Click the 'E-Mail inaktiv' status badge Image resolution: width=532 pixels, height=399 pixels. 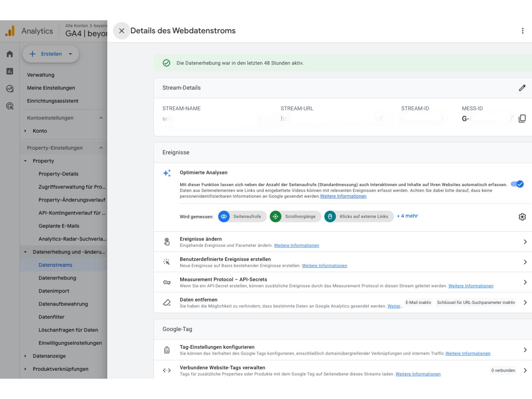click(418, 303)
